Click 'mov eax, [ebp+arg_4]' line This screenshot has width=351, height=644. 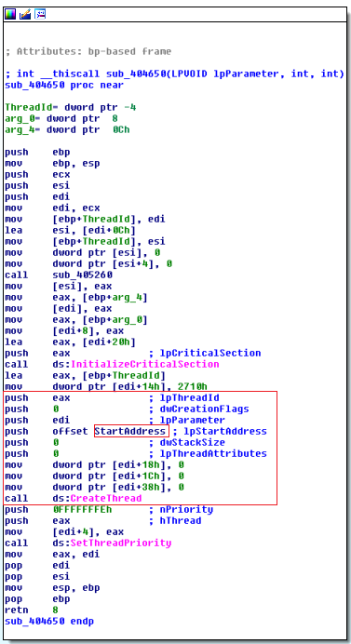pyautogui.click(x=76, y=298)
